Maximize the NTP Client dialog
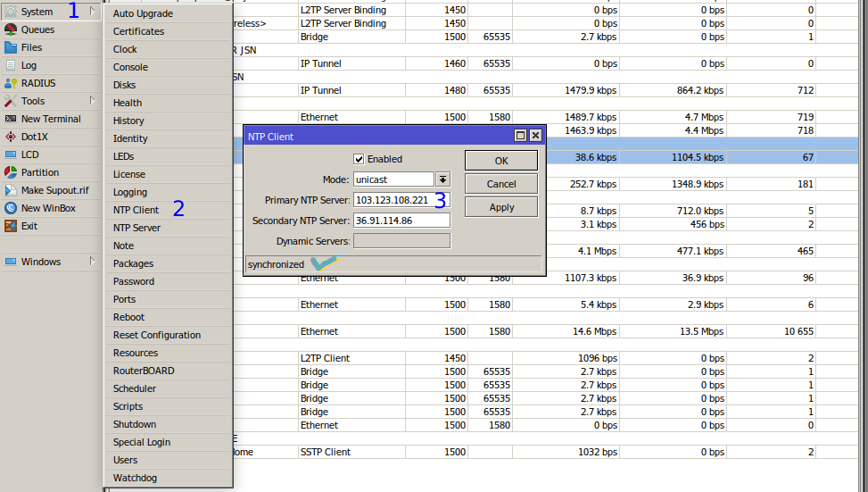 point(520,135)
